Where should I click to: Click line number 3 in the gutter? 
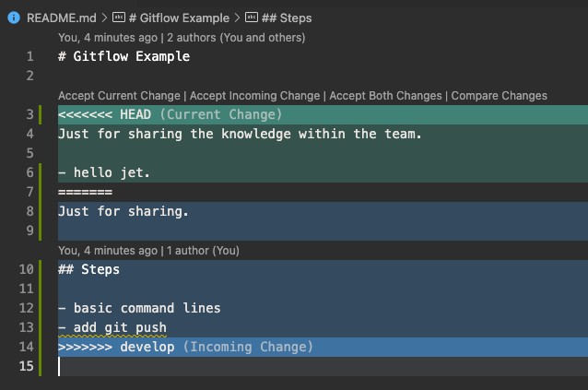pos(29,114)
